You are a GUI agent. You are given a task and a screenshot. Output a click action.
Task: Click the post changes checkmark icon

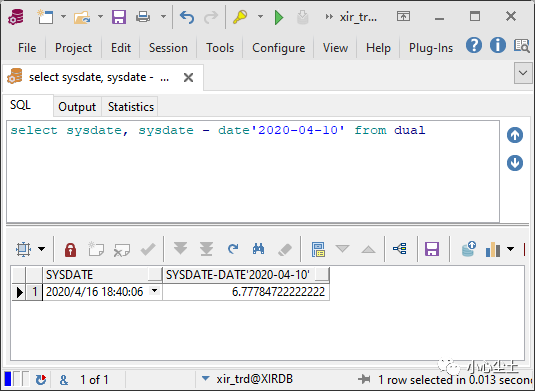point(148,249)
